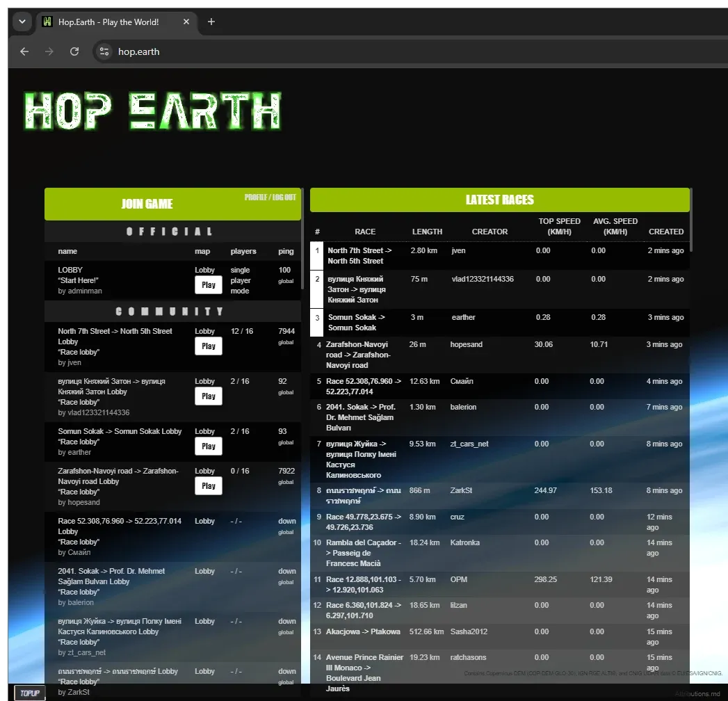
Task: Play the Somun Sokak race lobby
Action: click(x=209, y=446)
